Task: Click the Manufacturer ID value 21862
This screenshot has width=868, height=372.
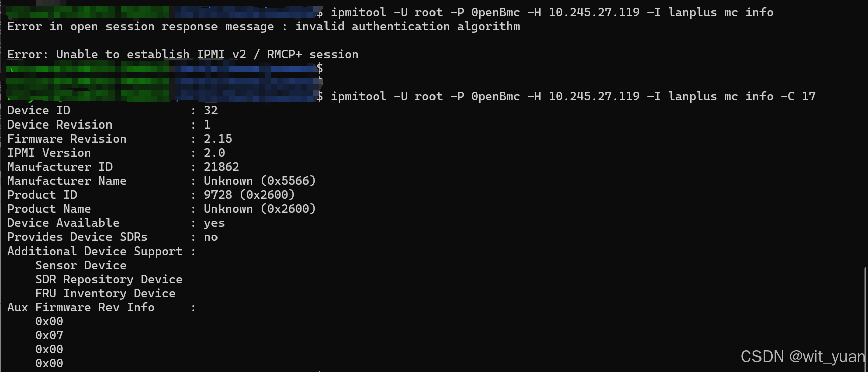Action: (x=222, y=167)
